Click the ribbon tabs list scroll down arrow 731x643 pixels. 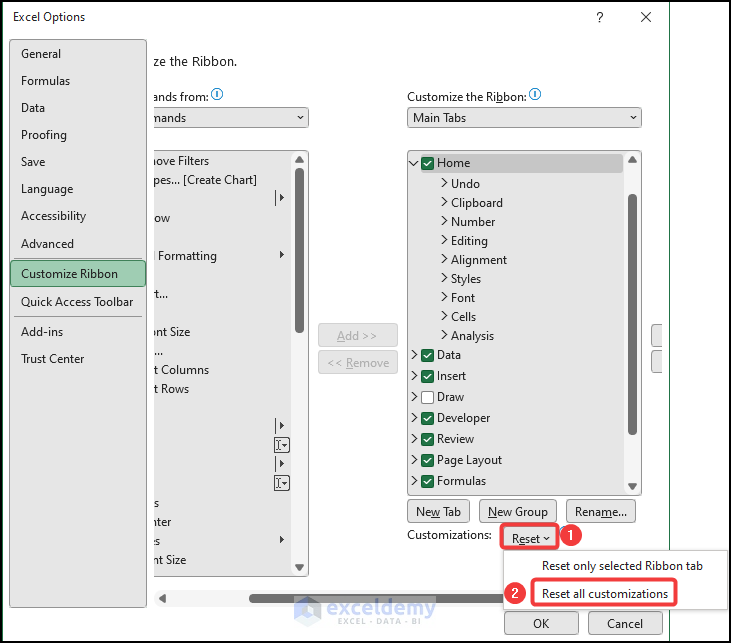pyautogui.click(x=632, y=486)
